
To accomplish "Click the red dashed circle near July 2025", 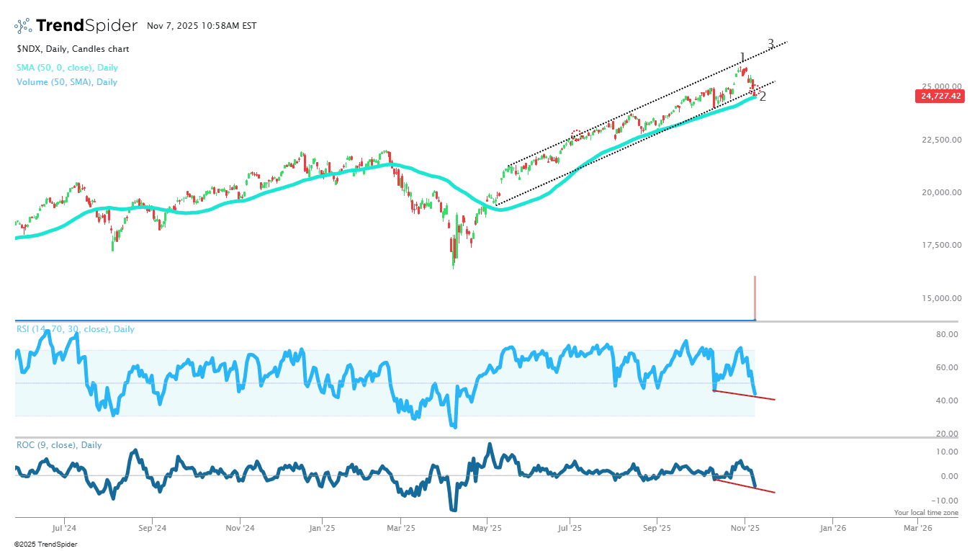I will (x=576, y=135).
